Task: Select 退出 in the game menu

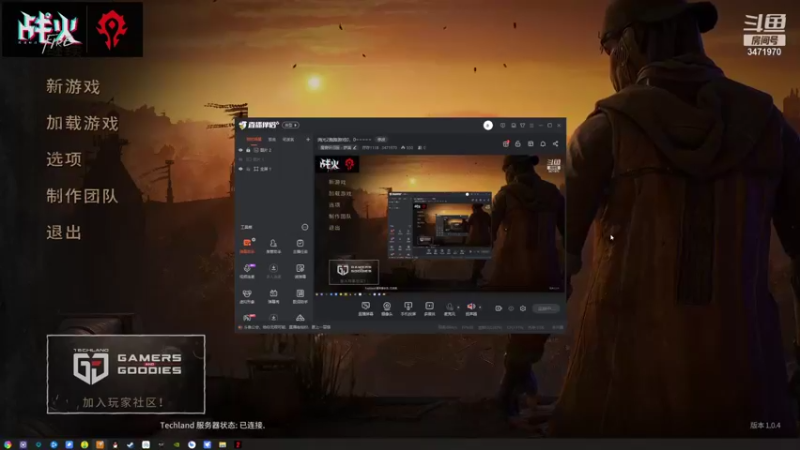Action: tap(64, 232)
